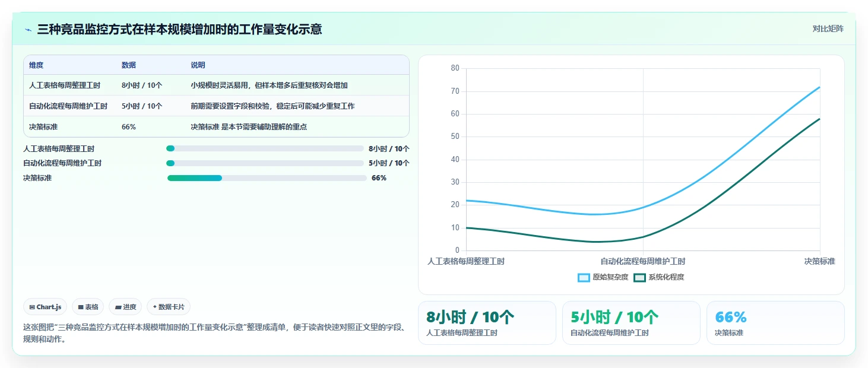Viewport: 868px width, 368px height.
Task: Click description 前期需要设置字段和校验 in table
Action: 273,106
